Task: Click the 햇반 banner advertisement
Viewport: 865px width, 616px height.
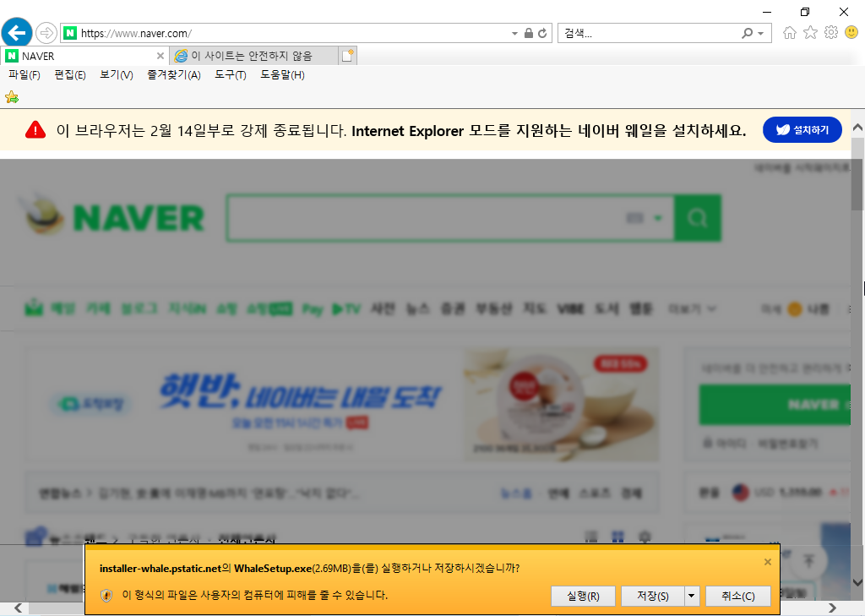Action: [342, 404]
